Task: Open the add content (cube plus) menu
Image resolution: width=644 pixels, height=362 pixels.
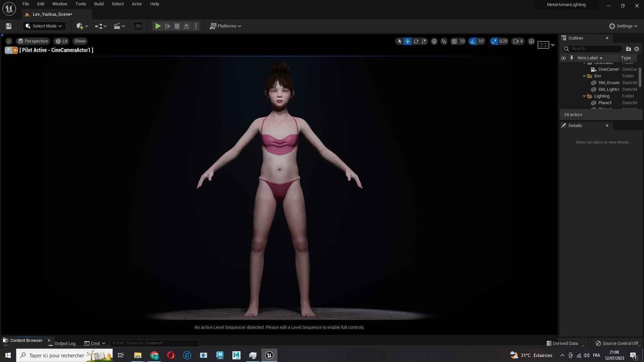Action: coord(82,26)
